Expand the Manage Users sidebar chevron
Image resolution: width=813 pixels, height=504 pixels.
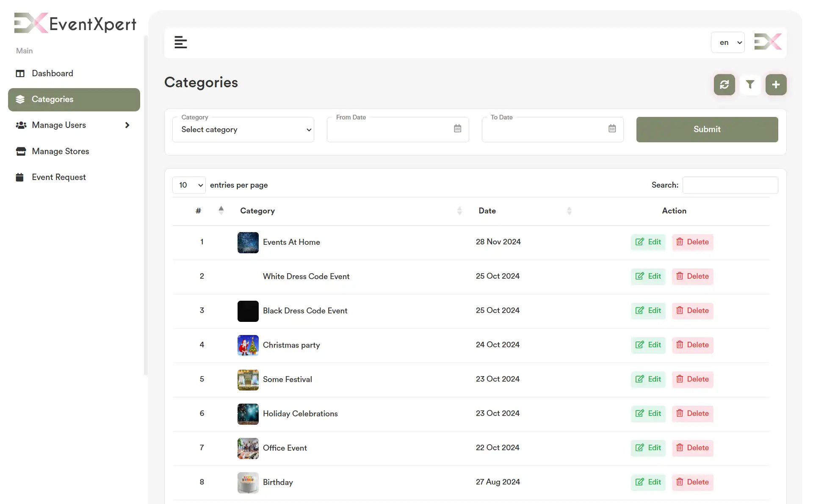tap(127, 125)
